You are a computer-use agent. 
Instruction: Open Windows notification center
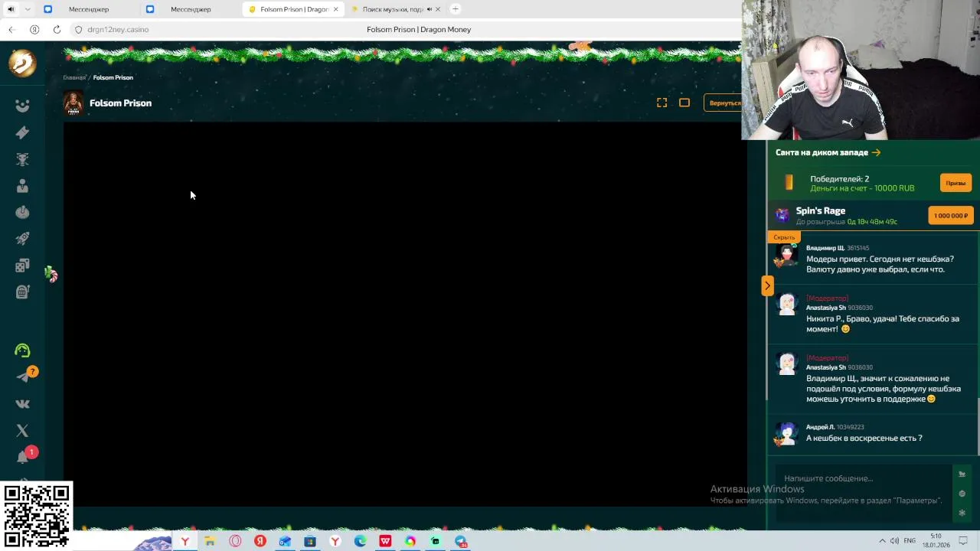(x=962, y=541)
